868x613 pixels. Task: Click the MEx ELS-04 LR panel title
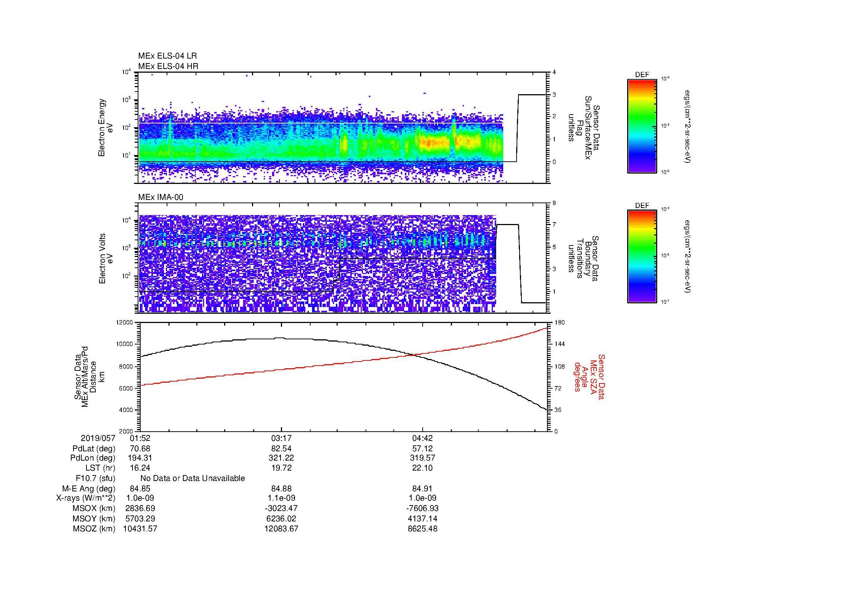click(167, 56)
